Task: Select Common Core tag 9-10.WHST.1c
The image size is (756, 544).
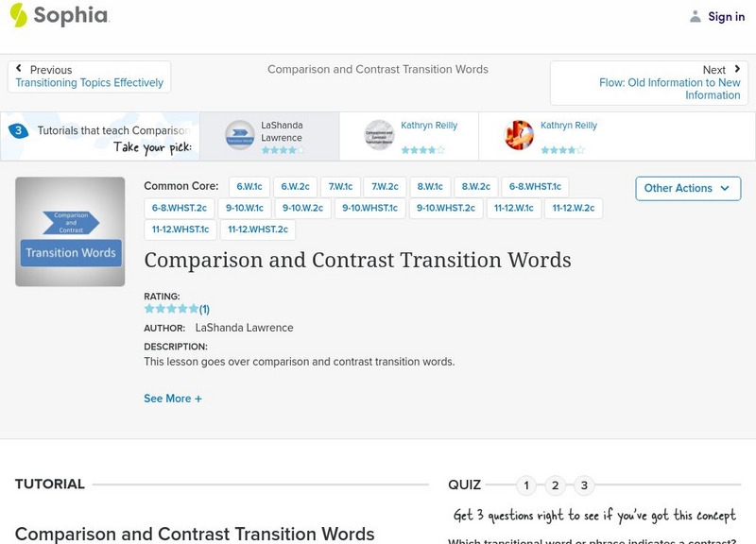Action: (369, 208)
